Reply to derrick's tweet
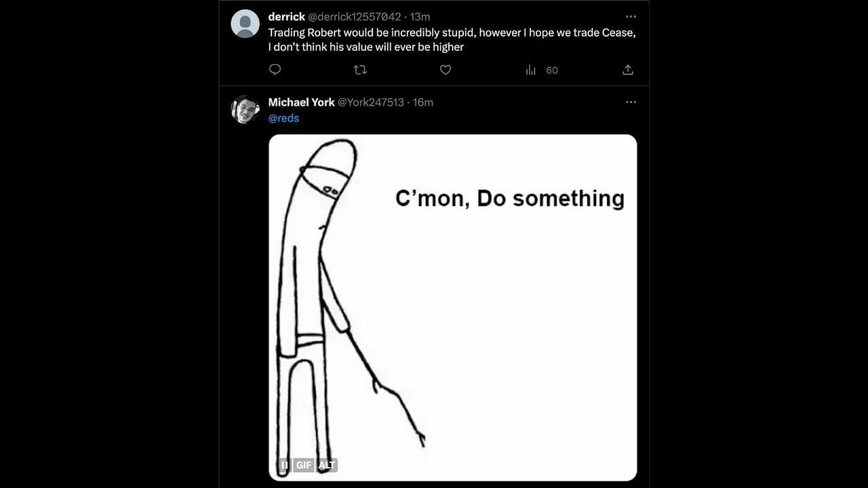Image resolution: width=868 pixels, height=488 pixels. click(x=275, y=70)
